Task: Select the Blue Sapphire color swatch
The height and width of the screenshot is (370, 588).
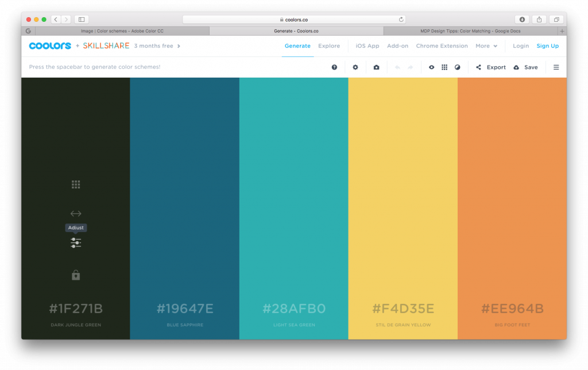Action: (184, 201)
